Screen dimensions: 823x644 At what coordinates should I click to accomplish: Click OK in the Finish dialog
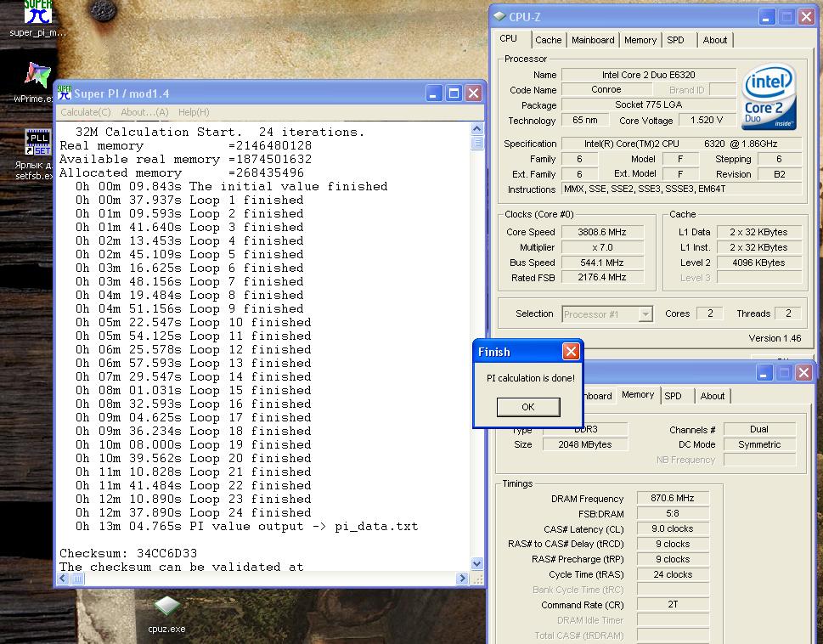tap(528, 407)
